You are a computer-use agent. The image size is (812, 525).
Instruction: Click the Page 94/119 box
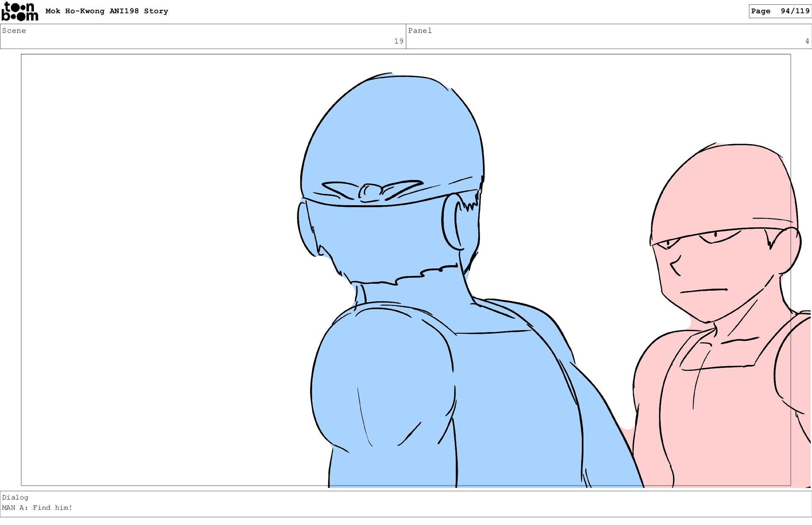pos(779,11)
